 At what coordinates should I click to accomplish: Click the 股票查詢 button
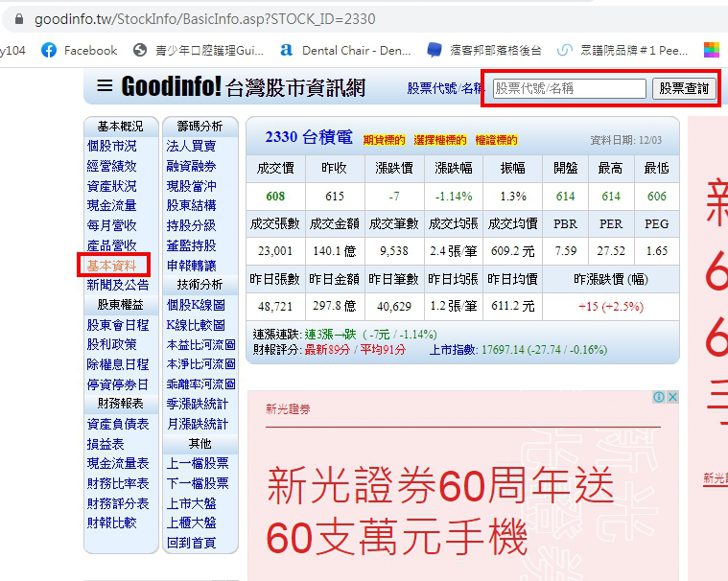(684, 88)
